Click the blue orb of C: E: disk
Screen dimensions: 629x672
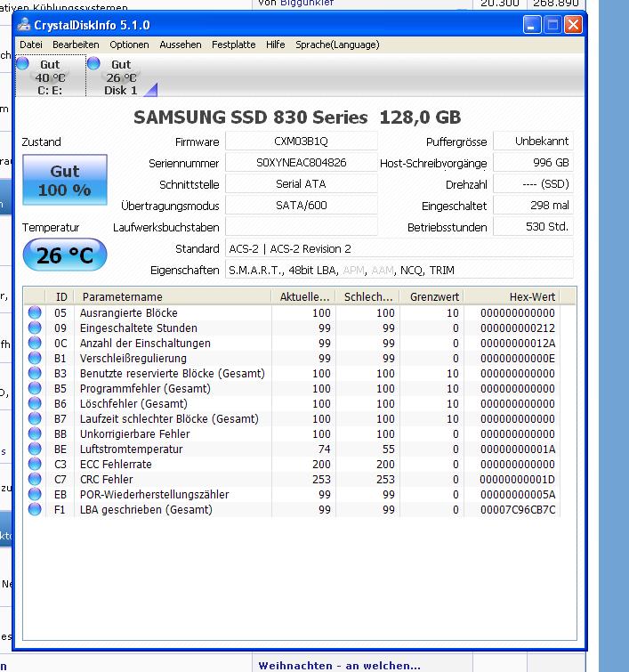click(x=23, y=63)
